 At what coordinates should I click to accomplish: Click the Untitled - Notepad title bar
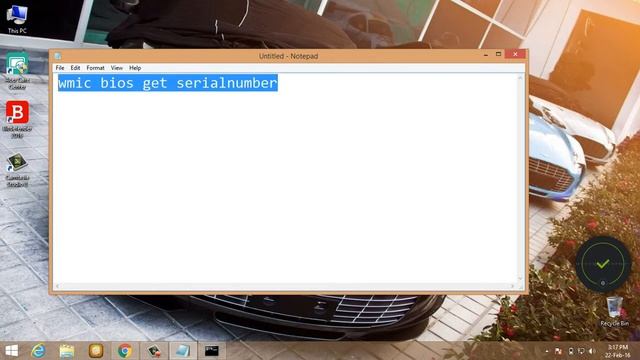[288, 56]
